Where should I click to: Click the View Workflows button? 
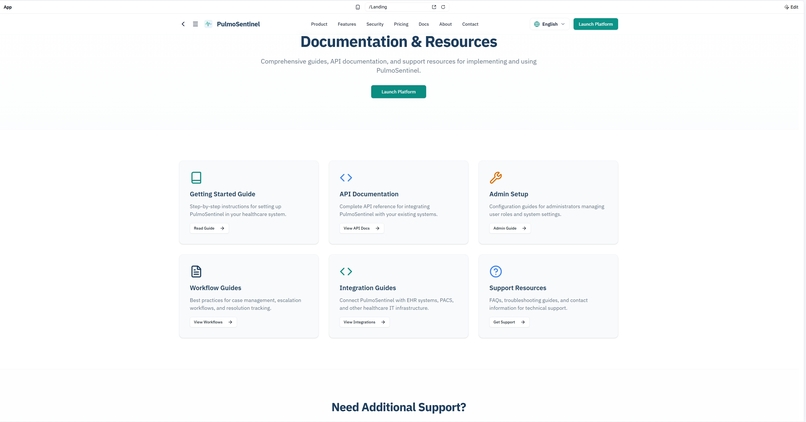[213, 322]
